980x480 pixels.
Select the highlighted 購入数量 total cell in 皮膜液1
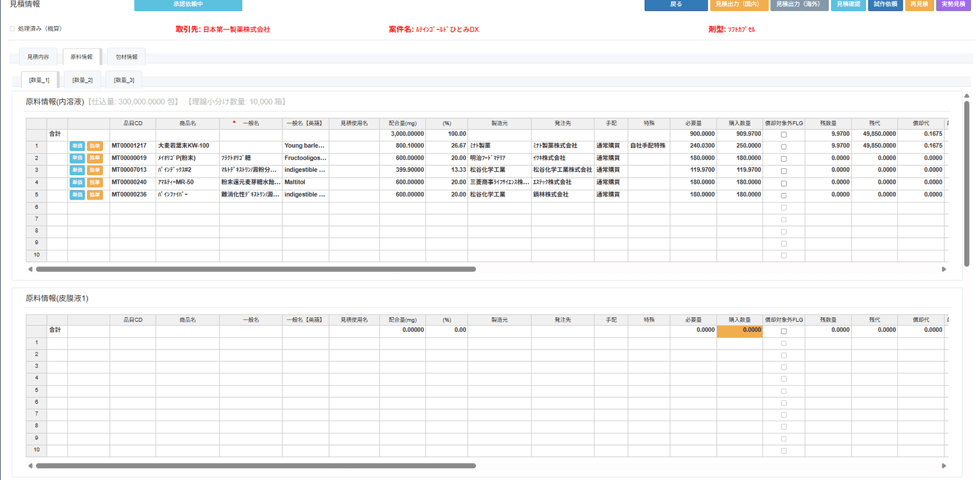(740, 331)
